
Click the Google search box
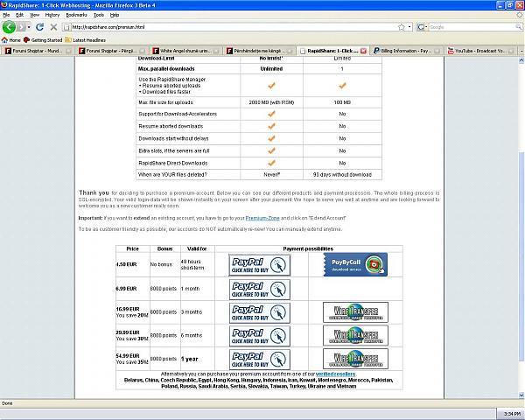[472, 27]
